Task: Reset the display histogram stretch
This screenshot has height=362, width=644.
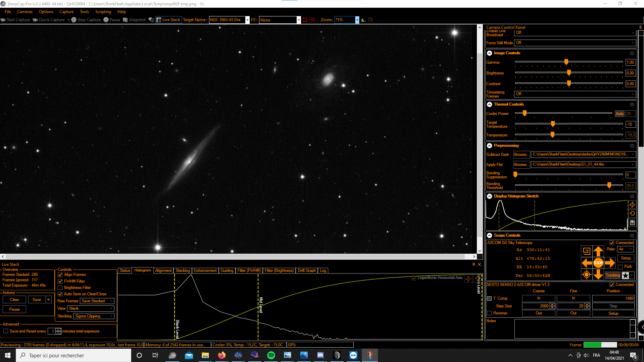Action: click(x=632, y=214)
